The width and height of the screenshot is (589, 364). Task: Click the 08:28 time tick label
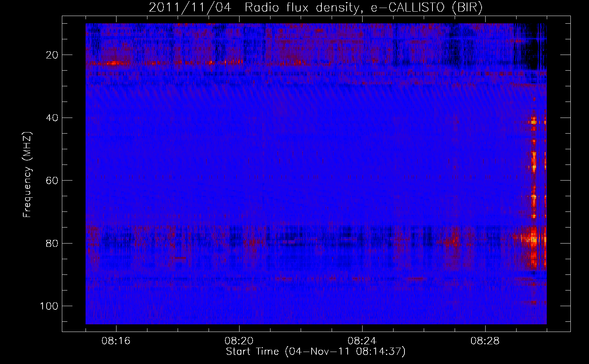485,341
